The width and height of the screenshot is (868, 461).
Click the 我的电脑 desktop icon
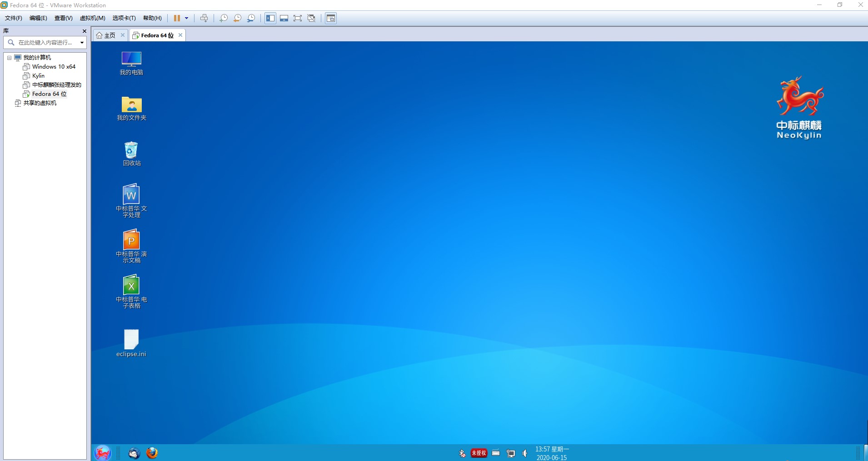(131, 63)
